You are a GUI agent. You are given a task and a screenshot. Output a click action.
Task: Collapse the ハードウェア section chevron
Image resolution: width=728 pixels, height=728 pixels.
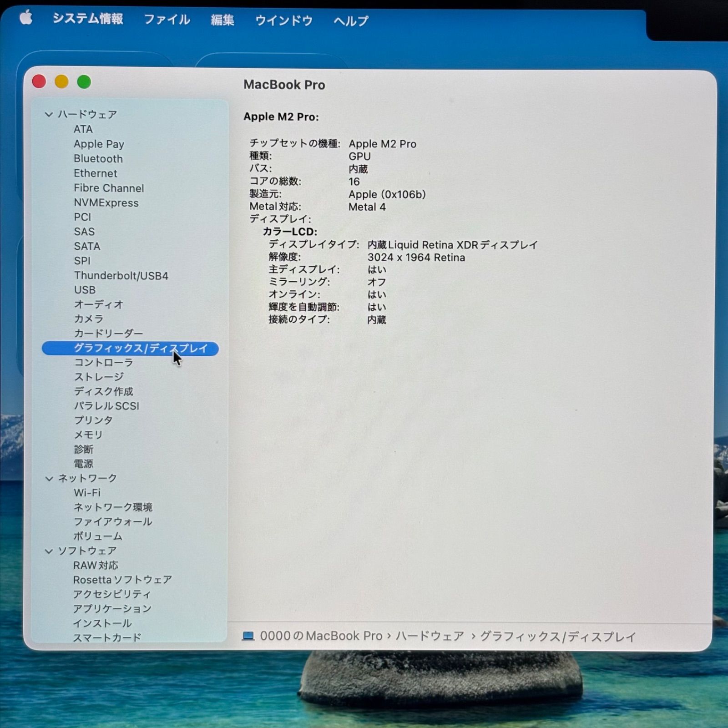coord(49,114)
